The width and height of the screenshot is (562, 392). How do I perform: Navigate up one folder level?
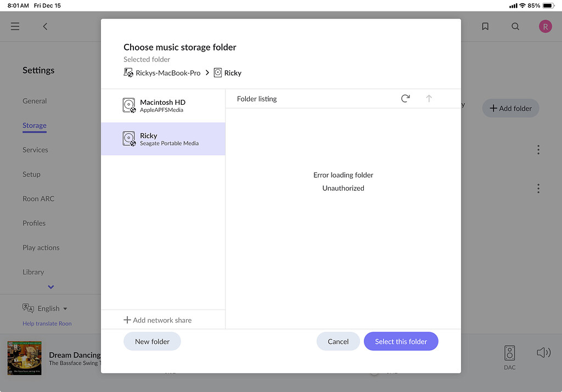click(429, 99)
